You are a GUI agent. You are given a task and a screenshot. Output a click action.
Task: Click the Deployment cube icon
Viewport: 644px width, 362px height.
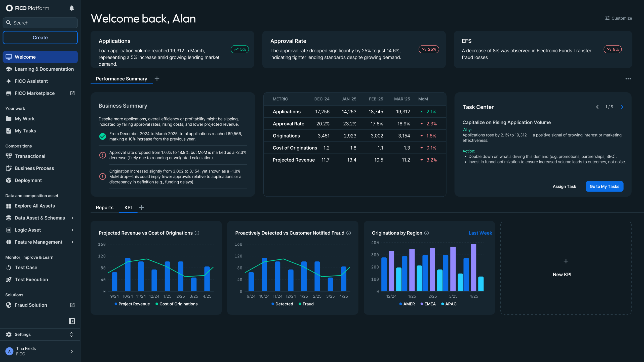(x=9, y=180)
